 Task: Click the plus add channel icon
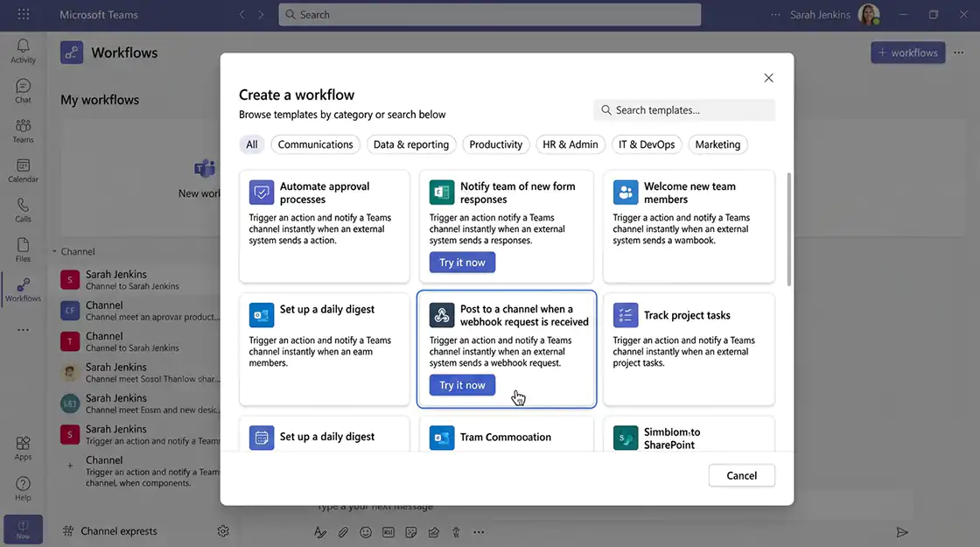pos(70,465)
